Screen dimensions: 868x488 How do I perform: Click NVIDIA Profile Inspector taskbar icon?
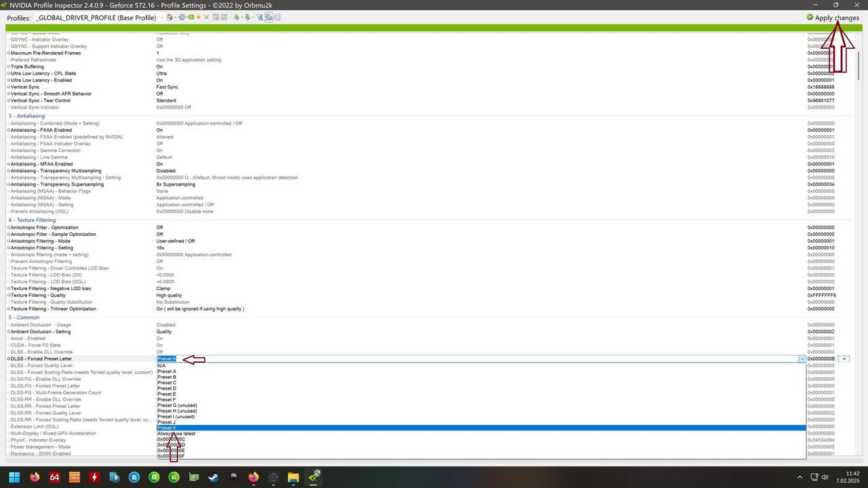click(x=313, y=477)
